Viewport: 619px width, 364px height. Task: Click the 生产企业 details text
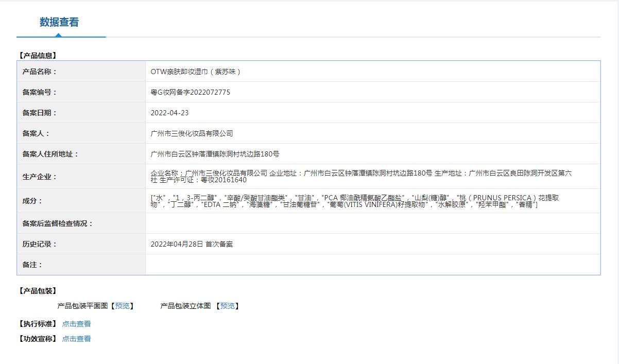(x=360, y=177)
